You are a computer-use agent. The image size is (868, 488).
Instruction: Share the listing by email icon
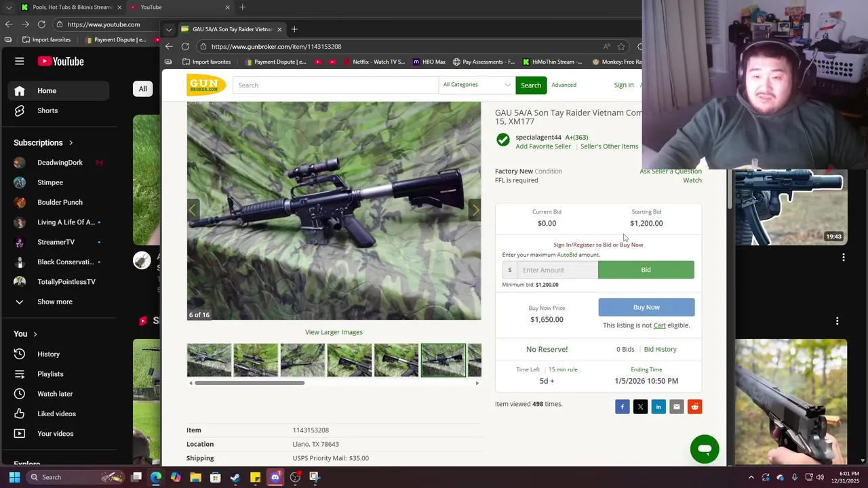(x=676, y=407)
